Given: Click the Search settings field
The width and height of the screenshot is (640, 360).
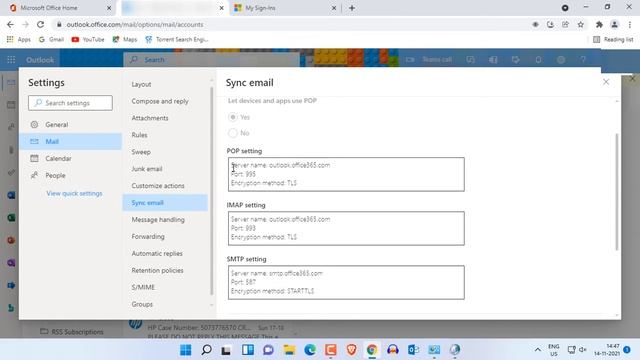Looking at the screenshot, I should [70, 103].
